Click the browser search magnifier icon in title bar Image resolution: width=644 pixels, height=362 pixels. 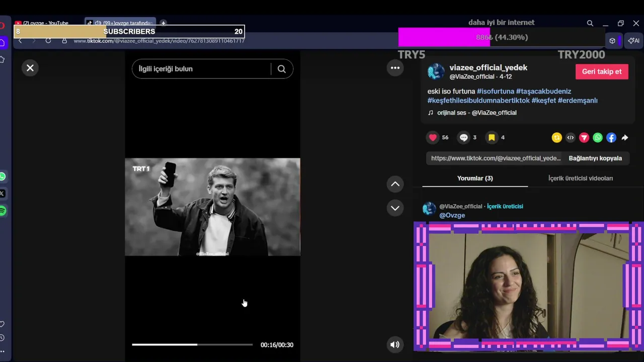point(590,23)
